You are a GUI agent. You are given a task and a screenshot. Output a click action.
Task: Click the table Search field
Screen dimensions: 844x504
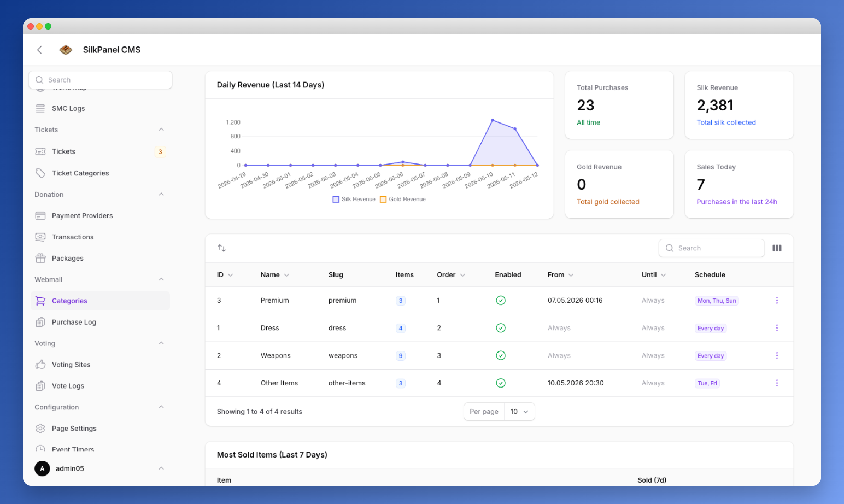[x=712, y=248]
